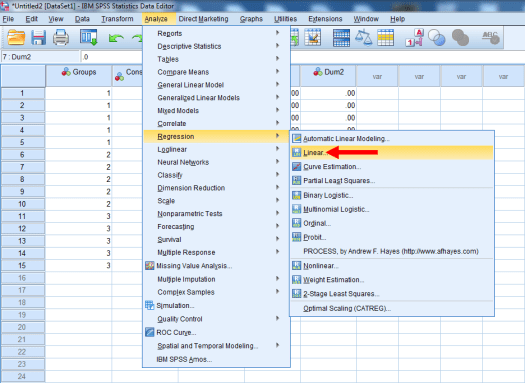Screen dimensions: 525x383
Task: Click the Ordinal regression icon
Action: [x=296, y=223]
